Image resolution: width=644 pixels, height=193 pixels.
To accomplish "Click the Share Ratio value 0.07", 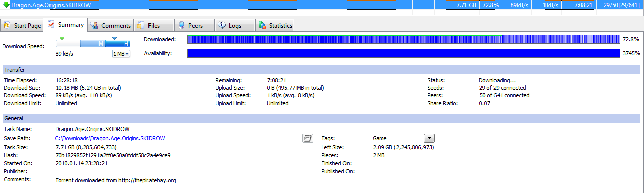I will [x=484, y=103].
